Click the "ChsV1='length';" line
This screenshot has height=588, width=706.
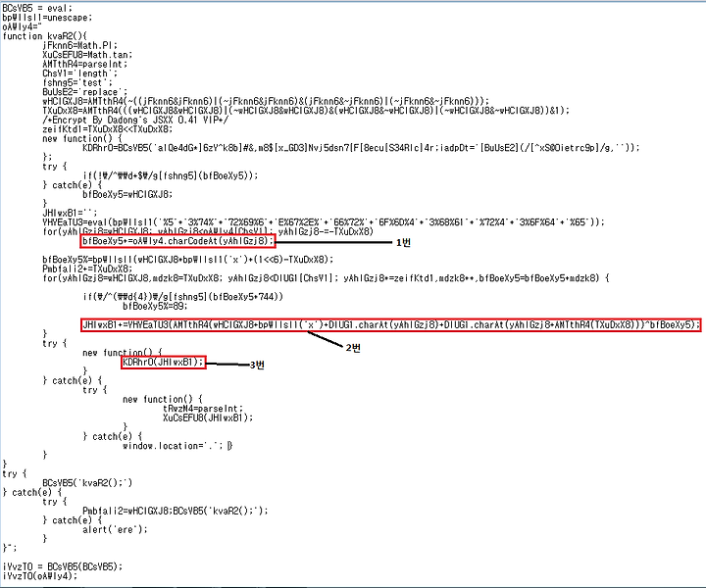(80, 73)
